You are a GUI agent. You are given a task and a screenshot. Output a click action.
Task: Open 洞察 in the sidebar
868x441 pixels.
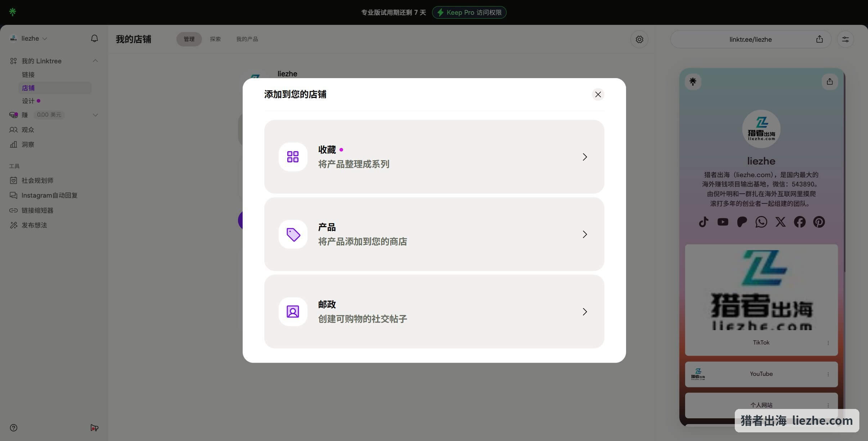coord(27,145)
